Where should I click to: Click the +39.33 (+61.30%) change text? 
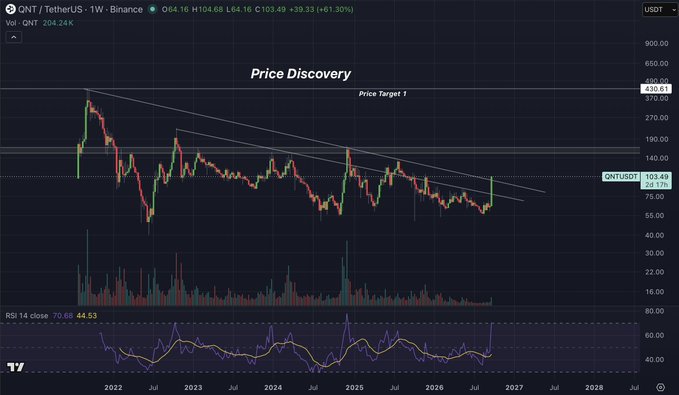[x=321, y=9]
